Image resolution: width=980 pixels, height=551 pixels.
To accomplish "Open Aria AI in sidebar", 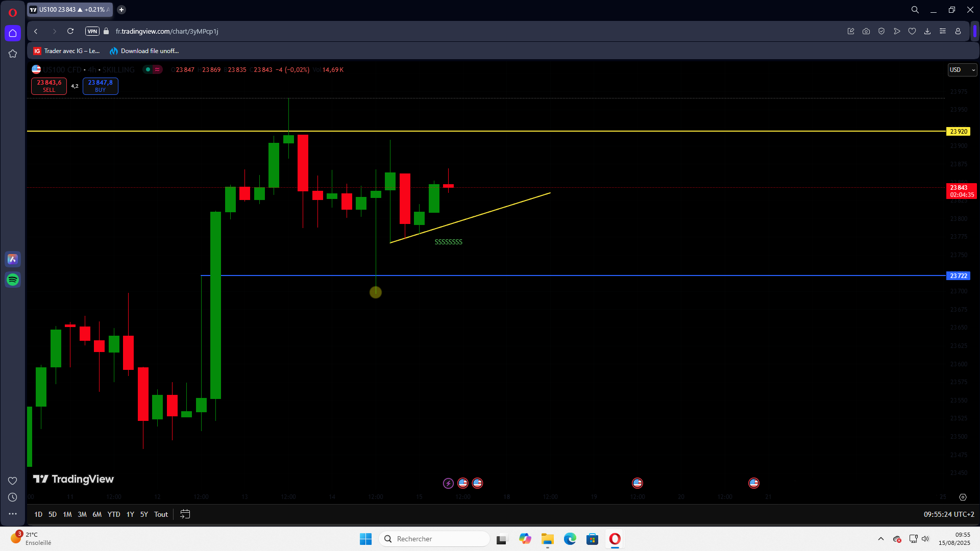I will (x=13, y=259).
